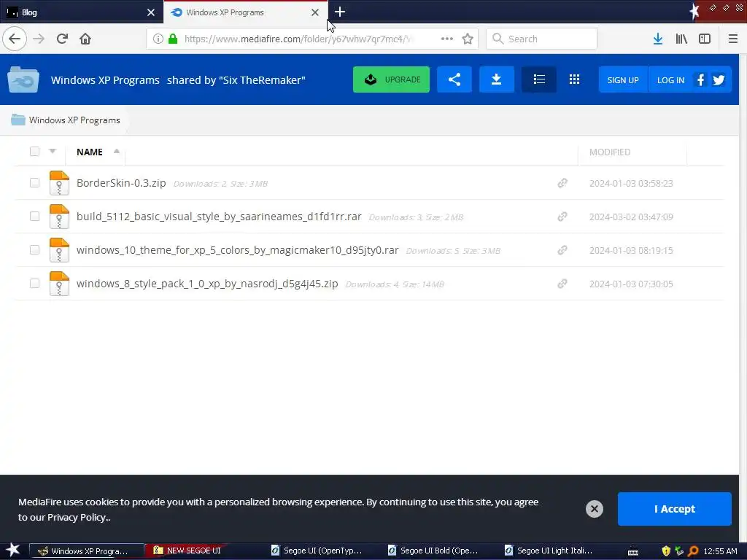
Task: Open BorderSkin-0.3.zip file link
Action: [121, 183]
